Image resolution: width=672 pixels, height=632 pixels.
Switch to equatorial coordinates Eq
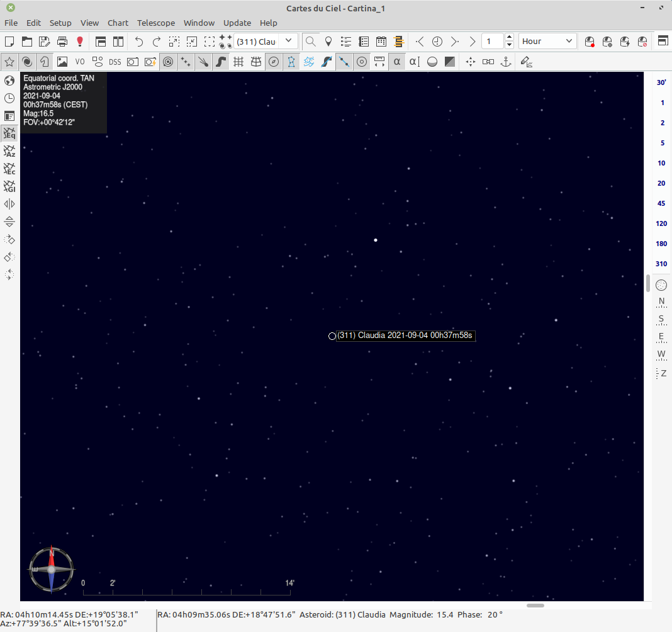[x=9, y=134]
